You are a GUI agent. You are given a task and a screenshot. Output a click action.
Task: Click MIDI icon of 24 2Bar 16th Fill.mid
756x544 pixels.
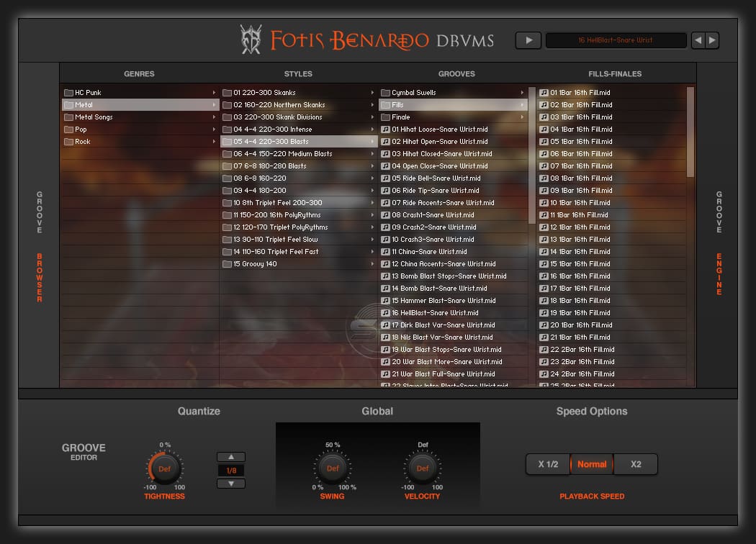544,374
